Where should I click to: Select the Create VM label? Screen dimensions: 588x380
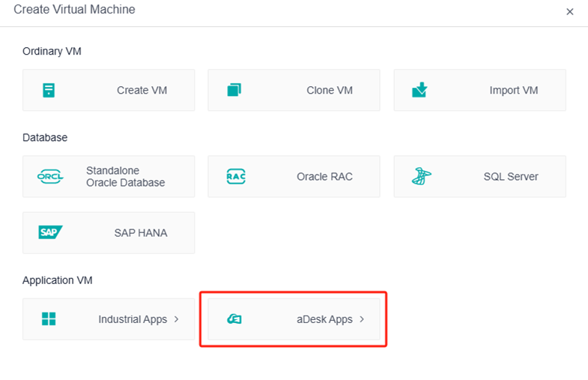pyautogui.click(x=142, y=91)
